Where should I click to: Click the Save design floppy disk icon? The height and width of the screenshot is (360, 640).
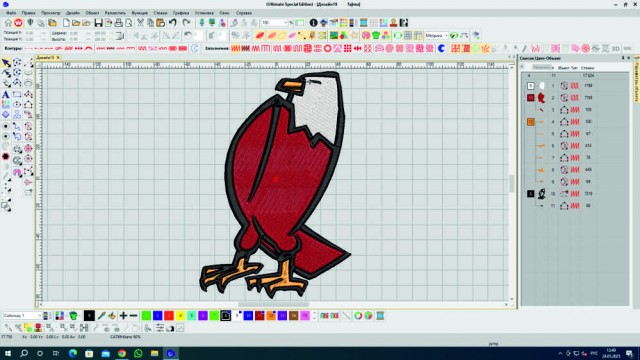(x=98, y=23)
